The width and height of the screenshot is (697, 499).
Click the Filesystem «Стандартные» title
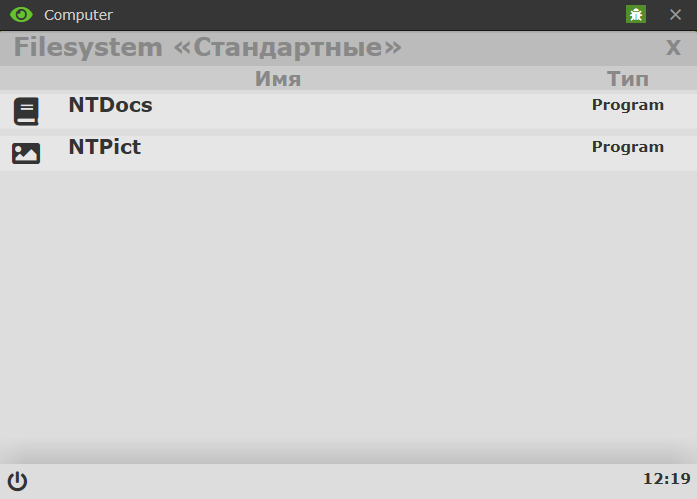(x=208, y=47)
